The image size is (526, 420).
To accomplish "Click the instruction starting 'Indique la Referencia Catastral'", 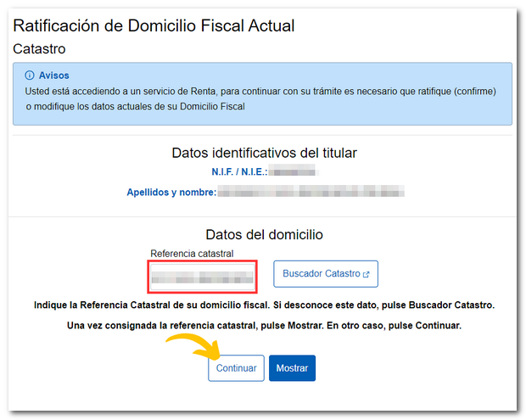I will (x=263, y=305).
